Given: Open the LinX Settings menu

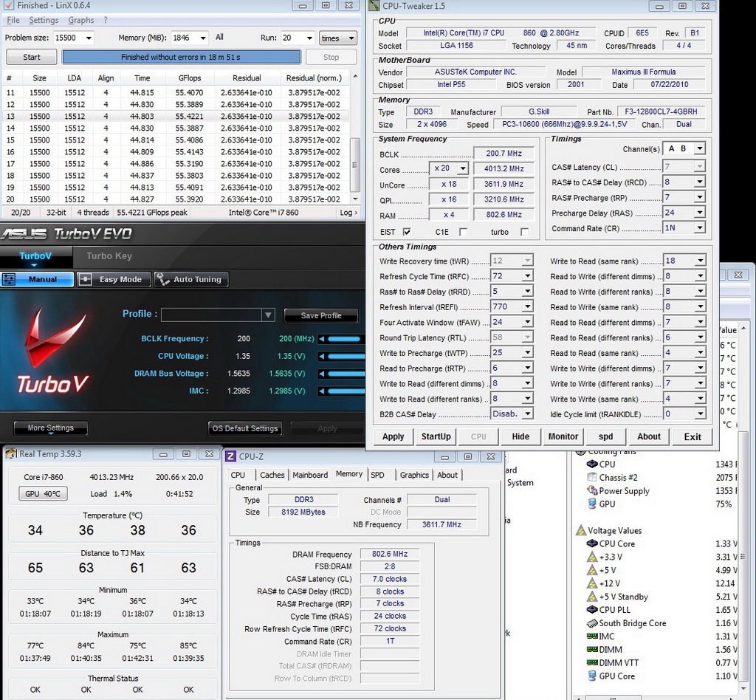Looking at the screenshot, I should point(44,20).
